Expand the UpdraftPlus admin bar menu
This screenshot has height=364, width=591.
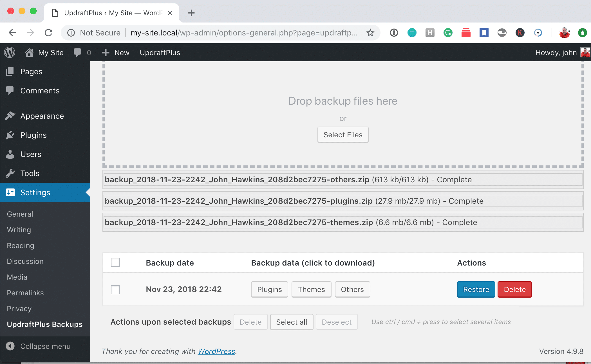click(160, 53)
